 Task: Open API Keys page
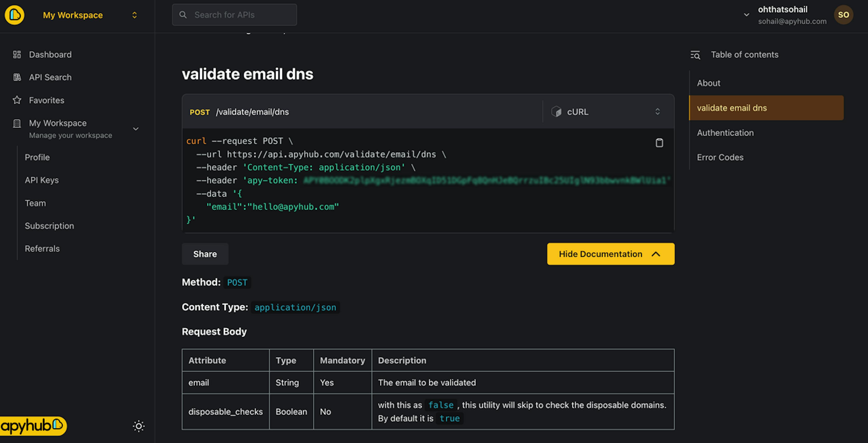coord(41,180)
